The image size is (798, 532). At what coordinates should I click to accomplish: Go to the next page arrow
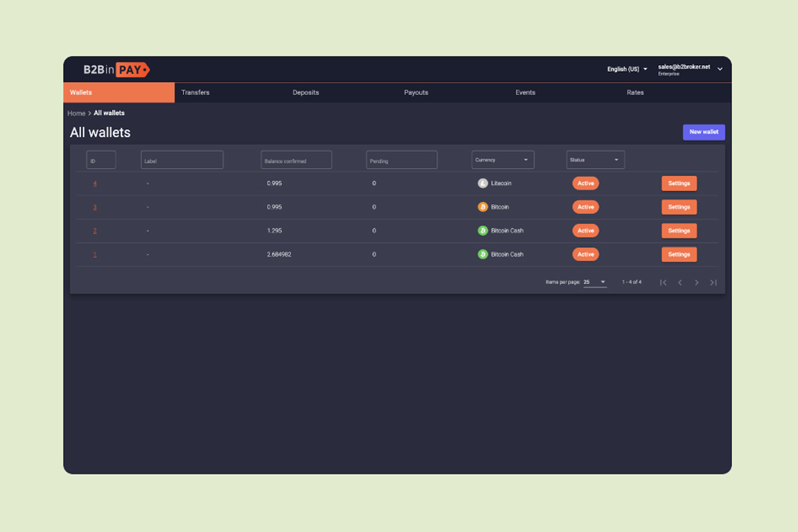(x=696, y=283)
